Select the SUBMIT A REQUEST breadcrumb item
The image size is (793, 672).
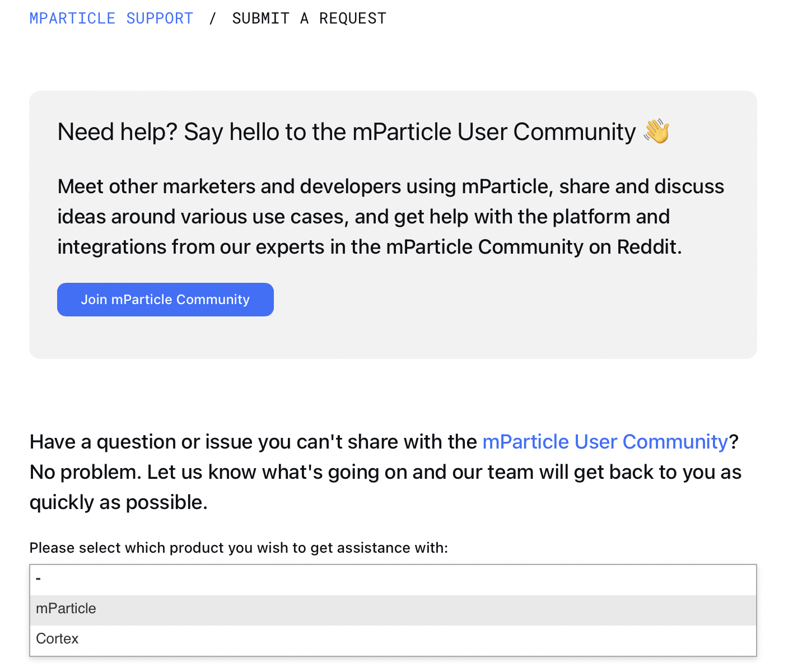coord(309,18)
